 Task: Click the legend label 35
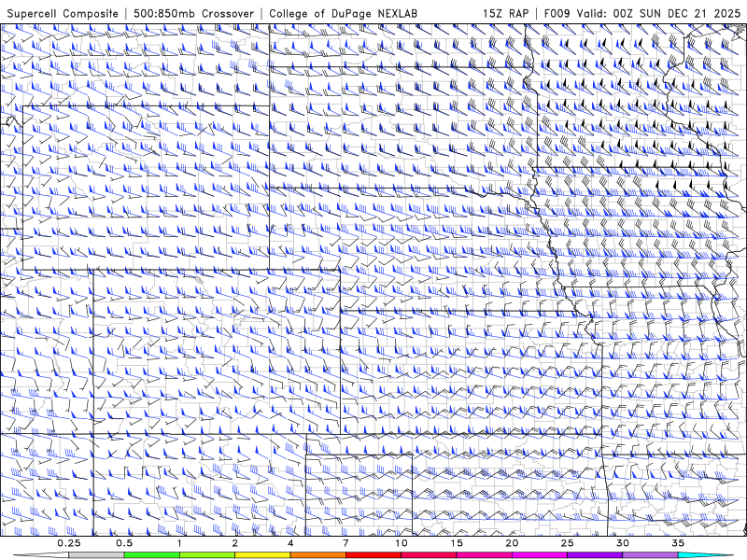678,543
